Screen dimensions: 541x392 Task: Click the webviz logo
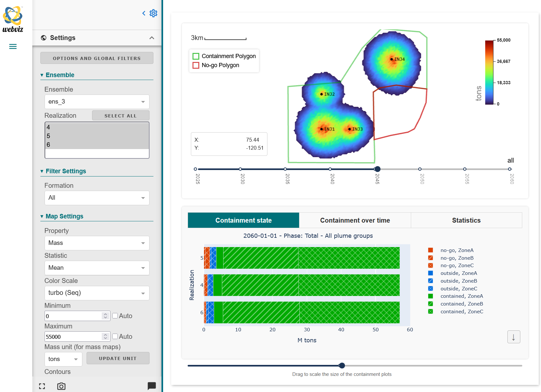coord(13,19)
